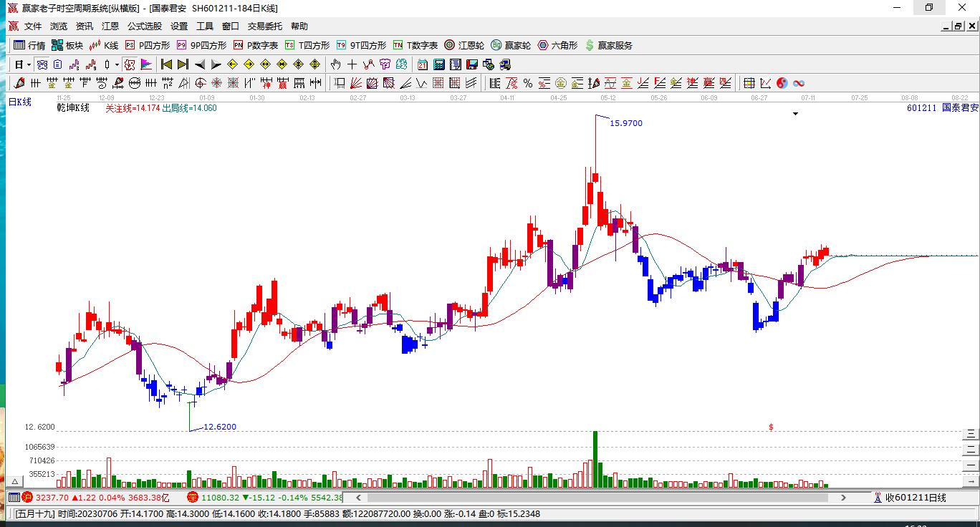Click the 关注线=14.174 label

(x=133, y=108)
